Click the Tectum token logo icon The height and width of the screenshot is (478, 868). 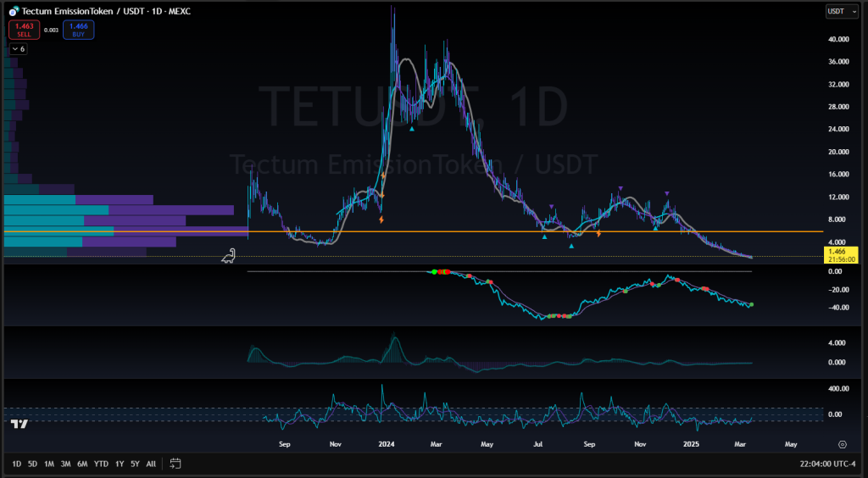[14, 11]
